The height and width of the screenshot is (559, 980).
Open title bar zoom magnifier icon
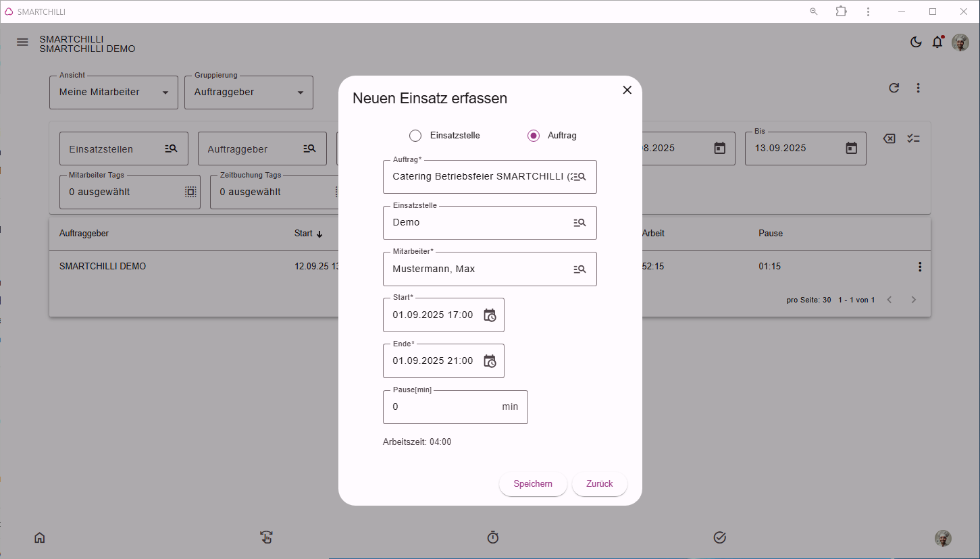(x=814, y=11)
